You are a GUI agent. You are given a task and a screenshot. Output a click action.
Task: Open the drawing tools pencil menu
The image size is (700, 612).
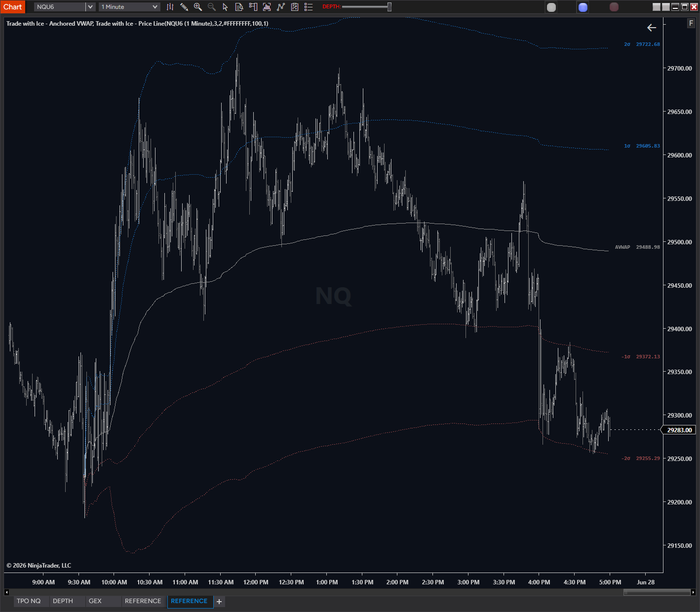(x=184, y=7)
